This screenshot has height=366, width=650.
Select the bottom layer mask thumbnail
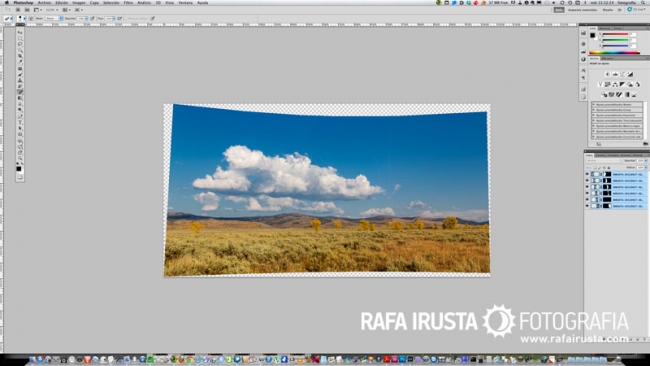click(x=607, y=206)
